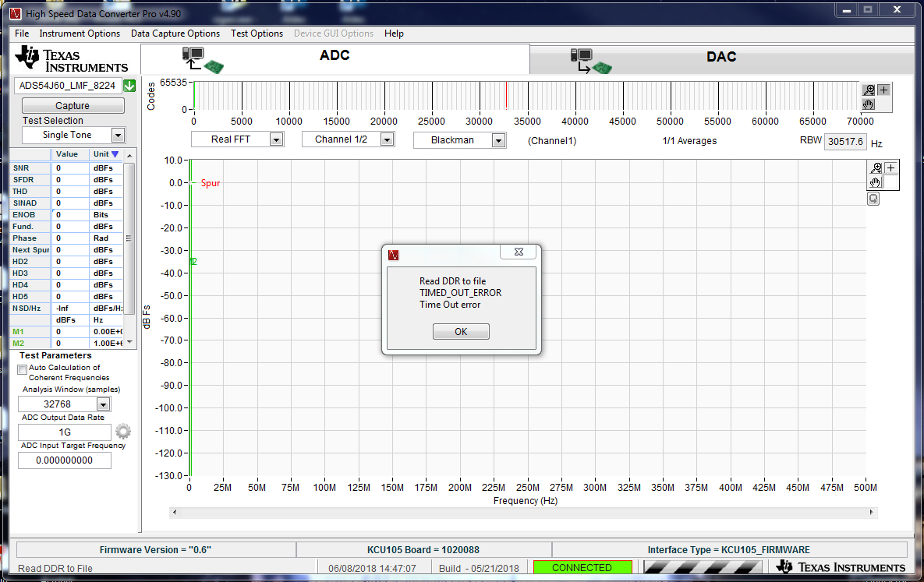Click the red Spur label on the FFT plot
924x582 pixels.
pos(210,183)
